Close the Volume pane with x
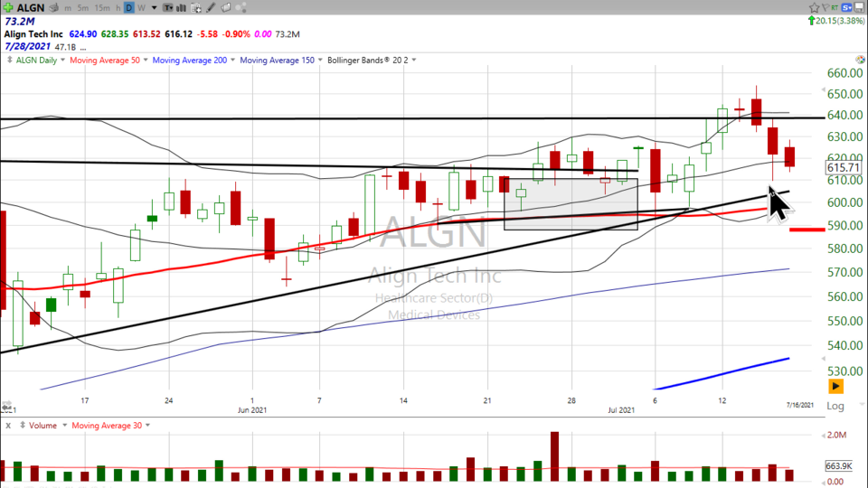 point(8,426)
